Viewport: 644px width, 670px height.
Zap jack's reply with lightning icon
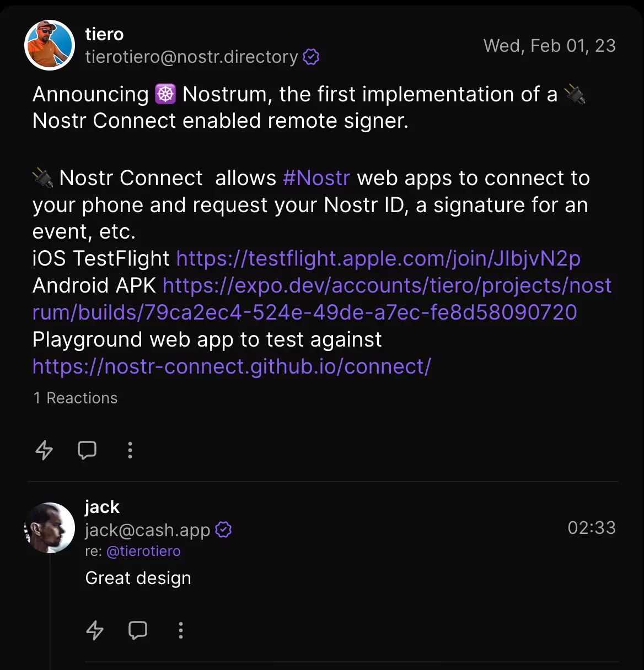tap(95, 630)
